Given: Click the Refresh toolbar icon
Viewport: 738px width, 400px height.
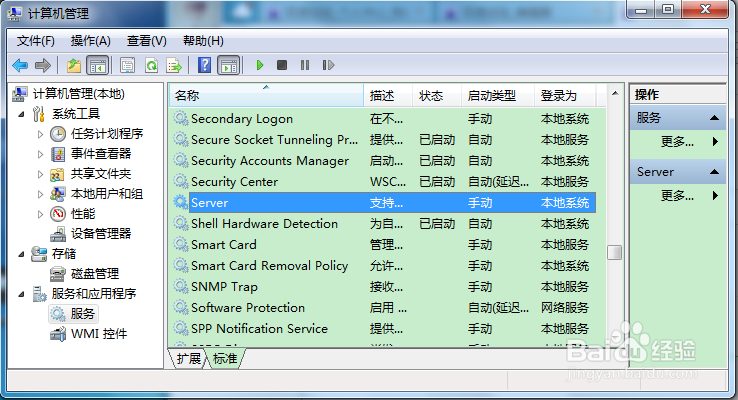Looking at the screenshot, I should (152, 65).
